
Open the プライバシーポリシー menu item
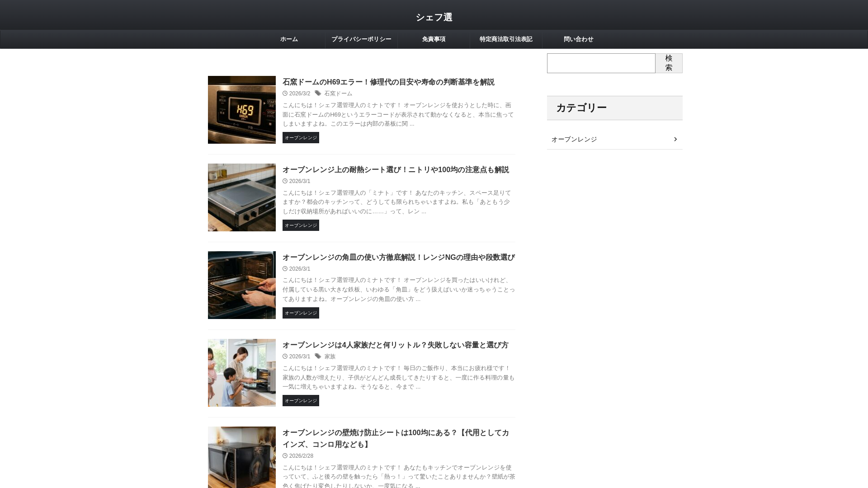click(x=361, y=39)
